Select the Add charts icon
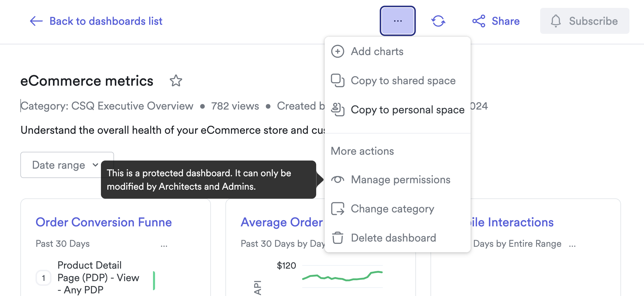This screenshot has height=296, width=644. (x=337, y=51)
